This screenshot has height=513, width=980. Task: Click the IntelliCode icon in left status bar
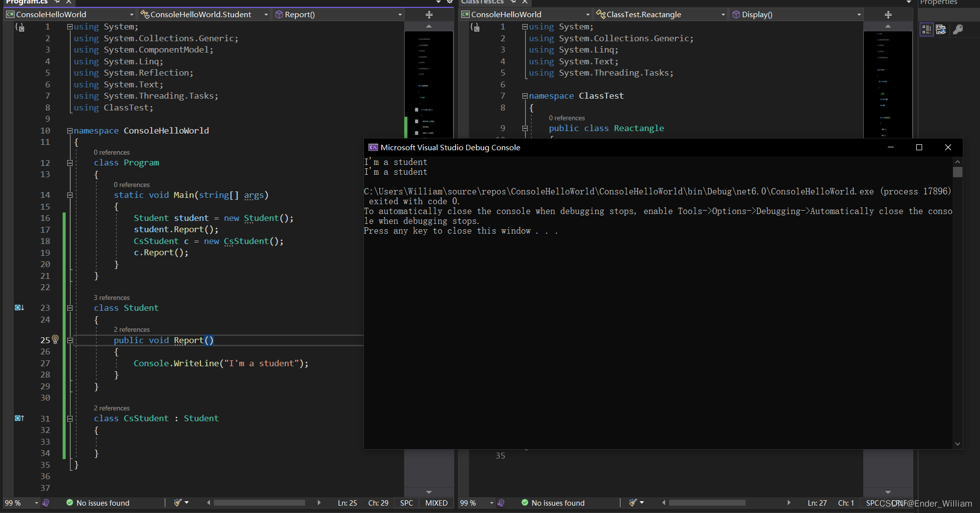pyautogui.click(x=46, y=503)
